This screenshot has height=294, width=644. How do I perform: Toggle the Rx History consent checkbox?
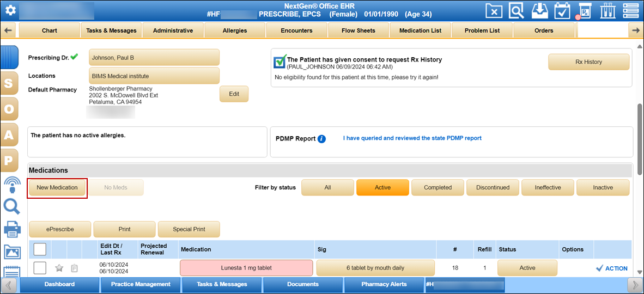point(280,62)
